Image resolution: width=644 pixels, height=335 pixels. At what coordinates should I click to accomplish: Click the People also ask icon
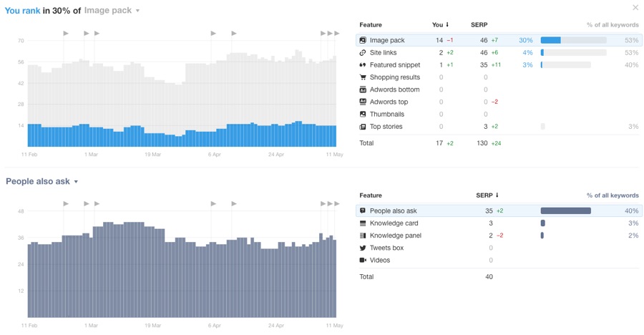click(x=363, y=211)
